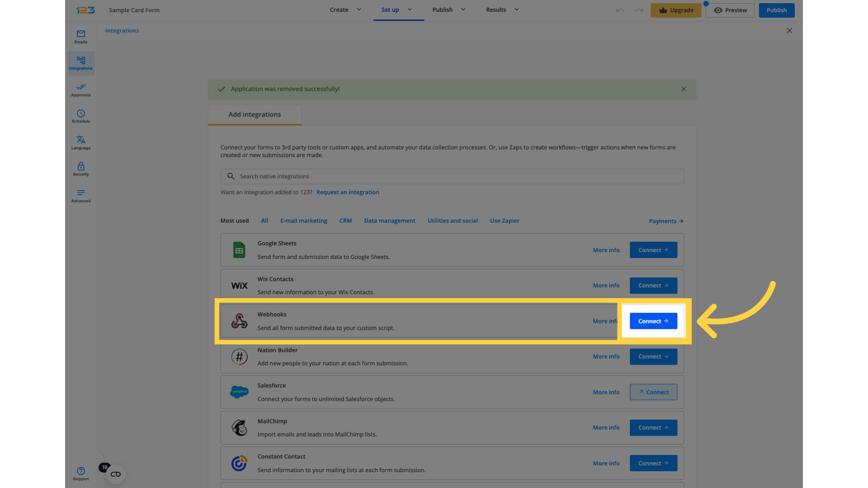
Task: Click the Google Sheets logo icon
Action: point(239,250)
